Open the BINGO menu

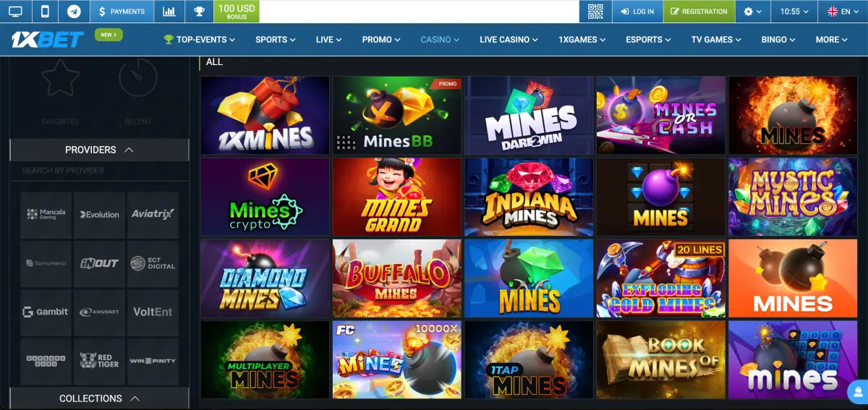[x=778, y=40]
